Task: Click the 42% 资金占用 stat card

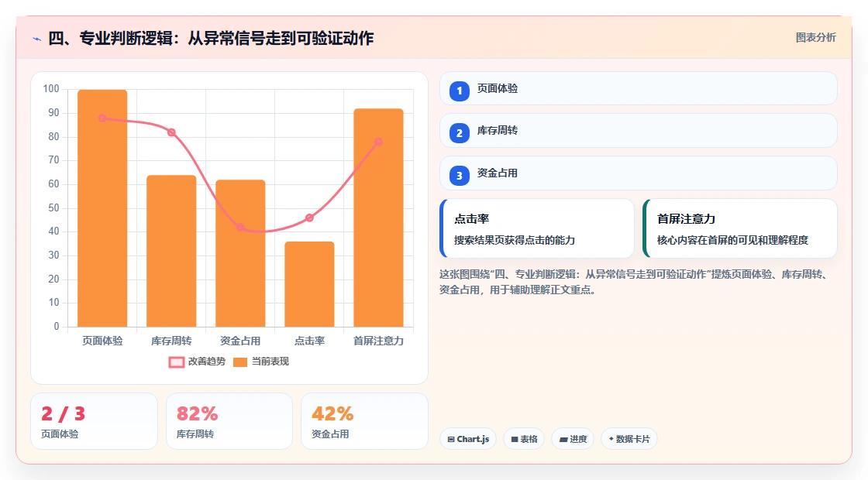Action: click(364, 421)
